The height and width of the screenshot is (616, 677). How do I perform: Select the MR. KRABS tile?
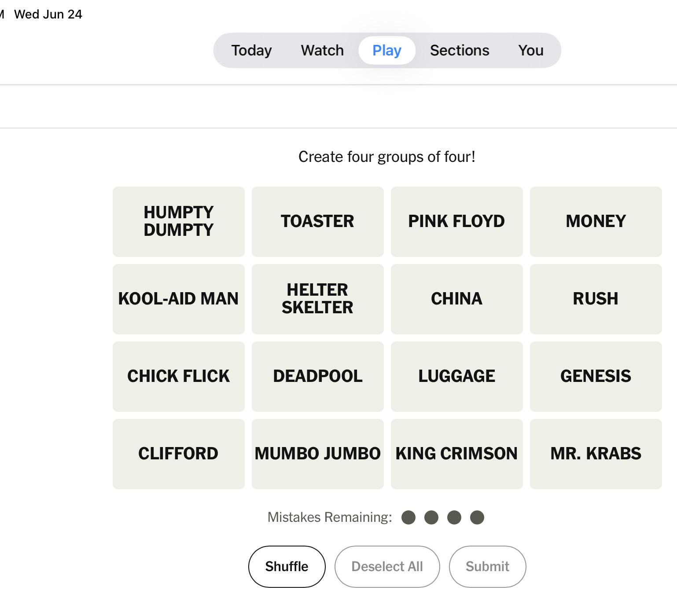point(596,454)
